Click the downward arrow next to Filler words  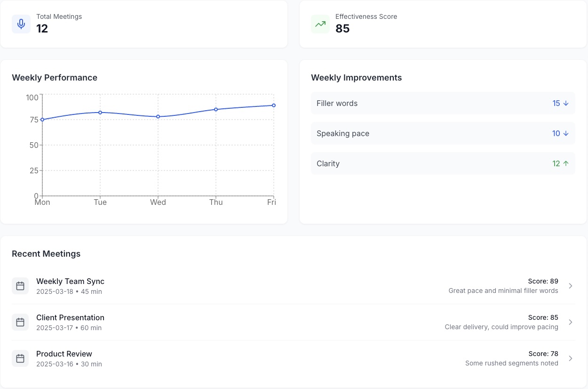(x=566, y=103)
